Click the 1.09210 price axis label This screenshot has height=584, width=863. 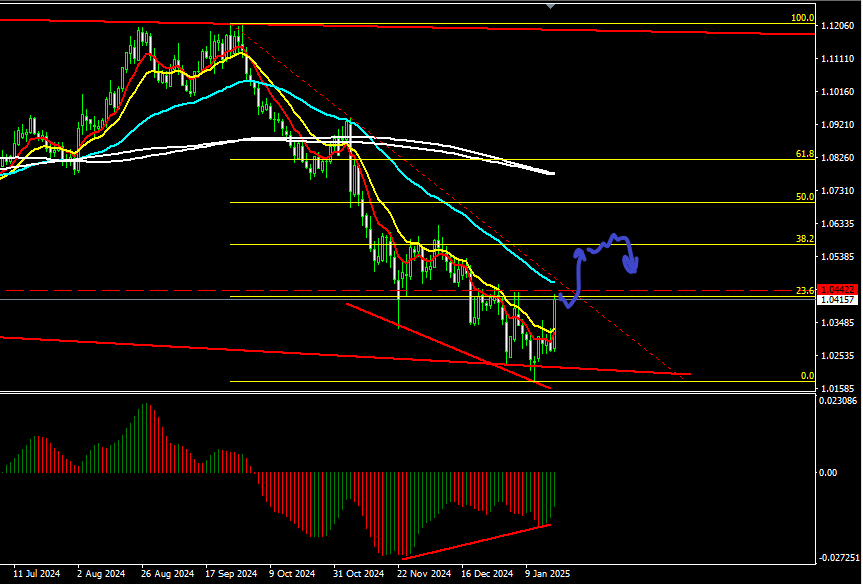coord(840,124)
